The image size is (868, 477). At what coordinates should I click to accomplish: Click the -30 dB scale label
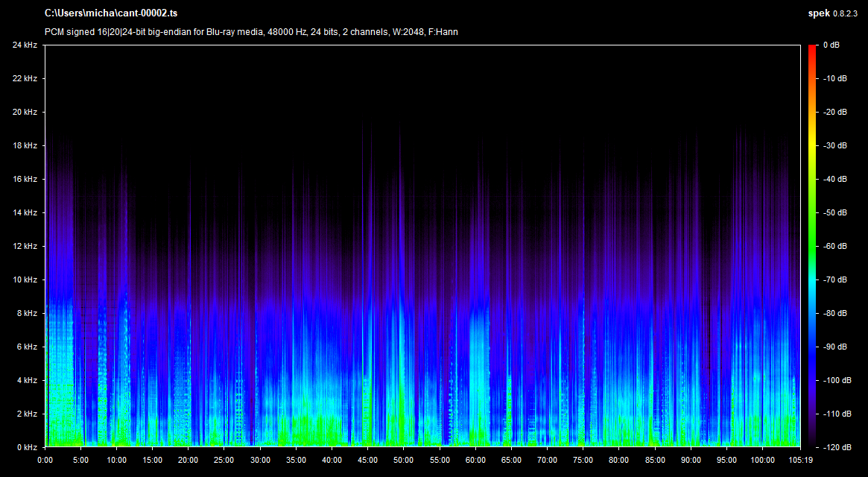(835, 146)
